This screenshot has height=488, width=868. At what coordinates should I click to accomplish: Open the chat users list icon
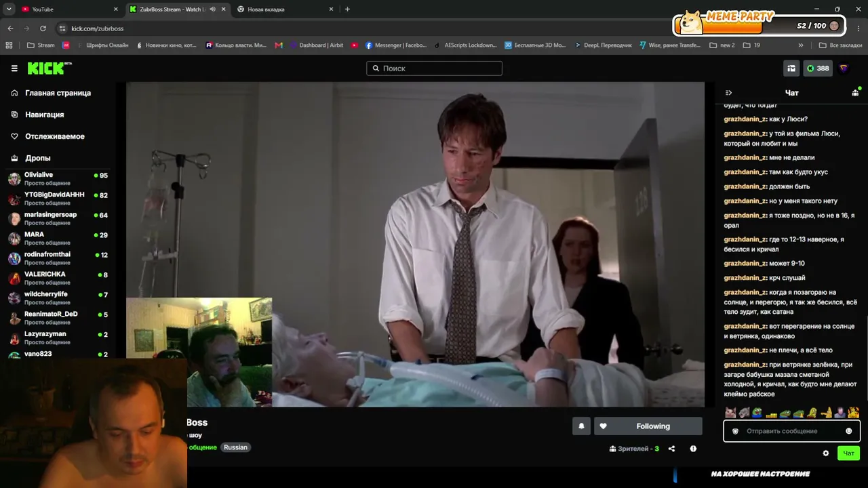click(x=855, y=93)
